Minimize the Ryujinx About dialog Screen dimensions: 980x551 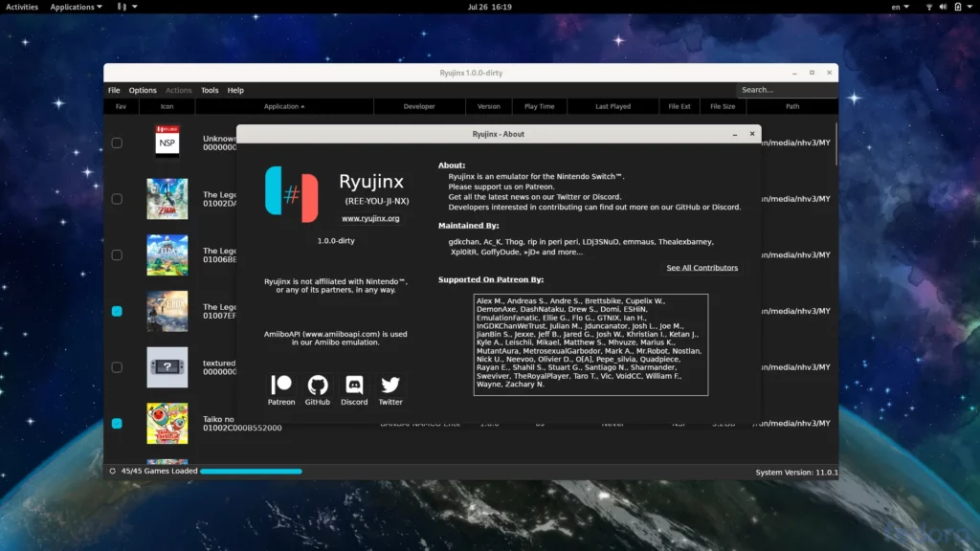pos(735,134)
